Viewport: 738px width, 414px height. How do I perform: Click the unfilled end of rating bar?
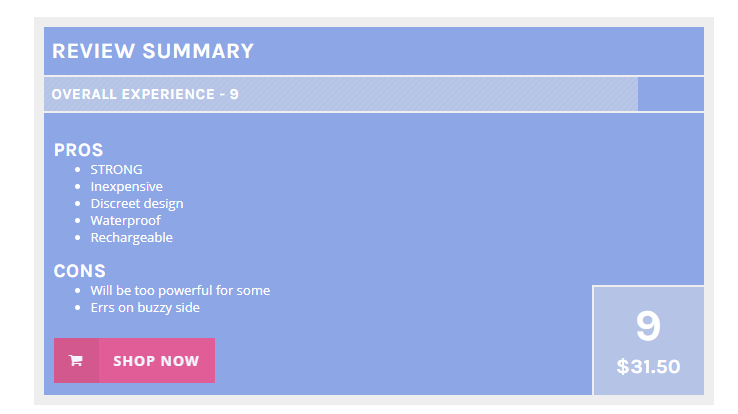[670, 94]
